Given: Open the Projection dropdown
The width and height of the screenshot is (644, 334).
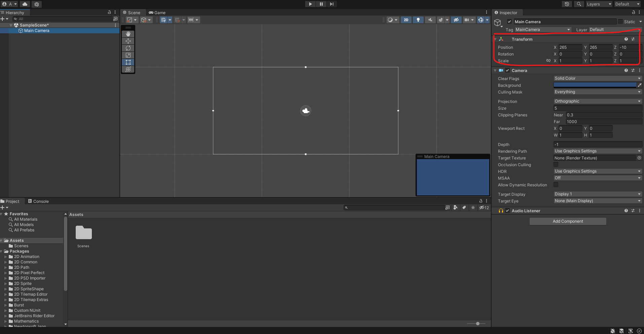Looking at the screenshot, I should (x=597, y=101).
